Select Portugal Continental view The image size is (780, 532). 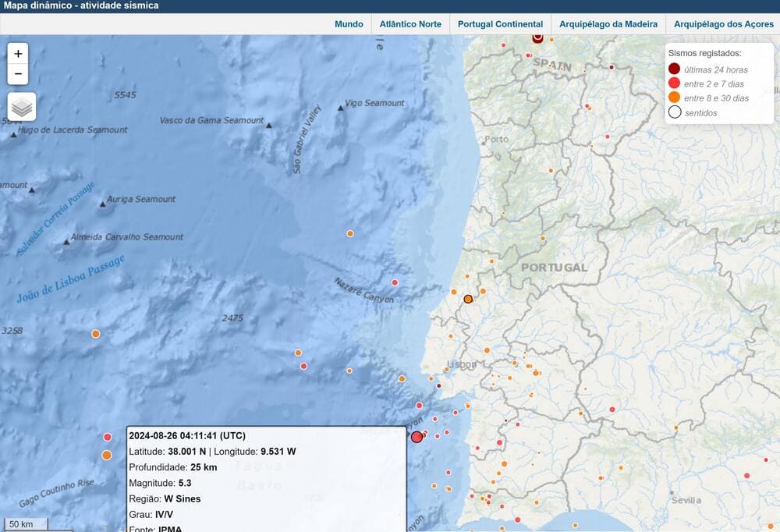click(500, 24)
